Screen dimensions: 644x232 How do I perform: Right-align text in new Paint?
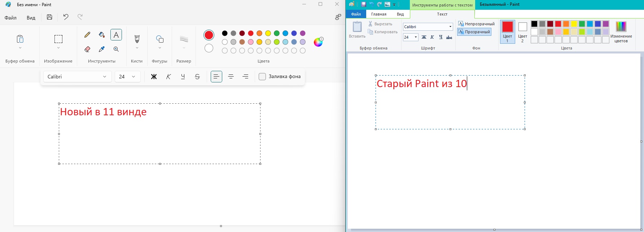[245, 77]
